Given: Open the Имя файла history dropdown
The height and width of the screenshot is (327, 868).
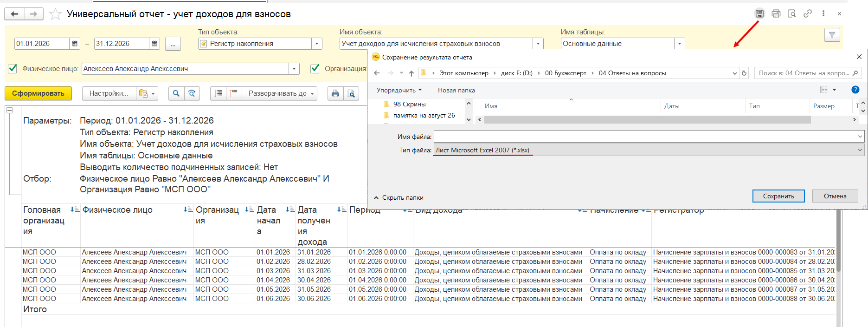Looking at the screenshot, I should pos(860,137).
